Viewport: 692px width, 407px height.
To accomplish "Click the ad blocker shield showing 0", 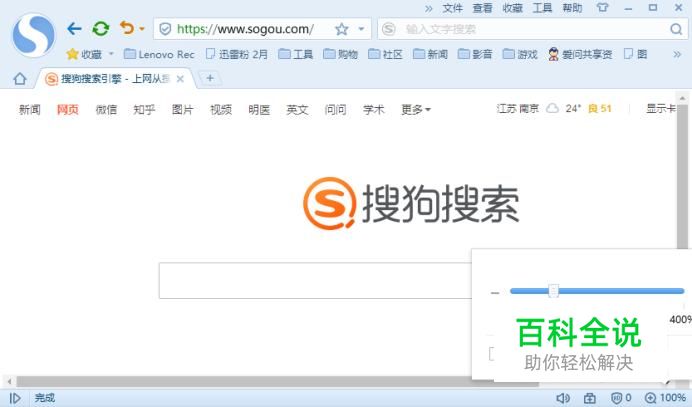I will click(621, 398).
